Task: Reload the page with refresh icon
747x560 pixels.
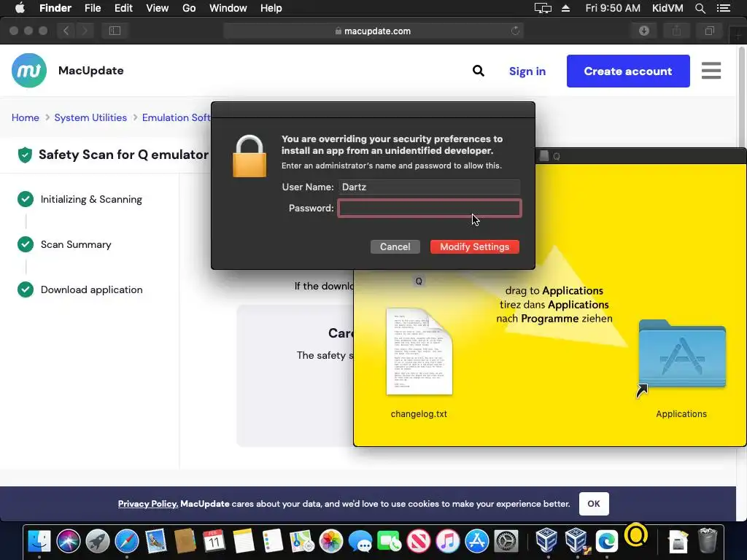Action: pos(515,31)
